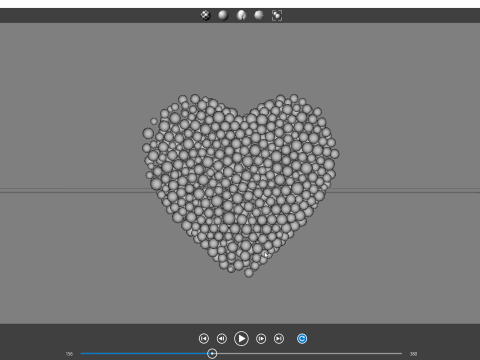
Task: Select the checkered sphere display mode
Action: tap(206, 15)
